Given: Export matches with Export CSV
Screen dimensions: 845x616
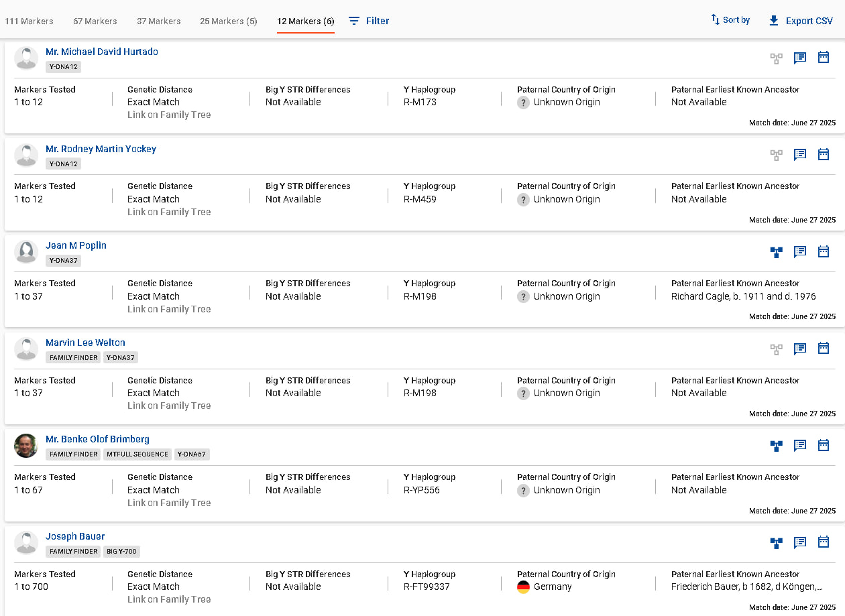Looking at the screenshot, I should coord(801,21).
